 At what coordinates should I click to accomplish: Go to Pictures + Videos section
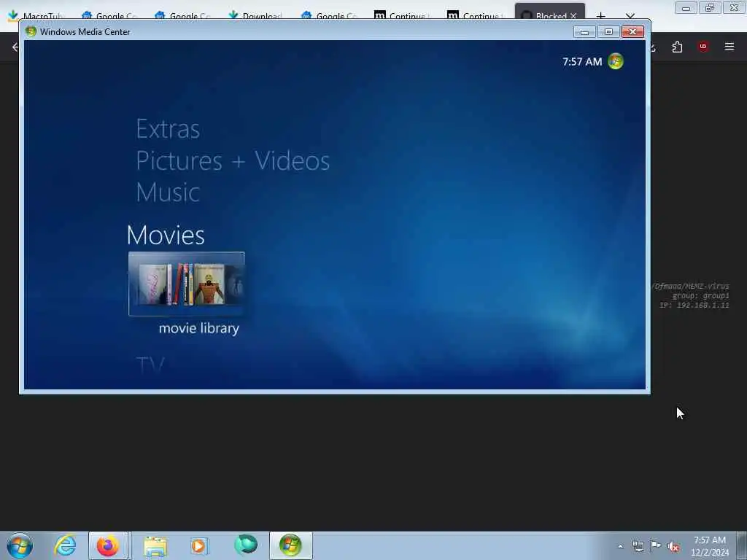233,160
